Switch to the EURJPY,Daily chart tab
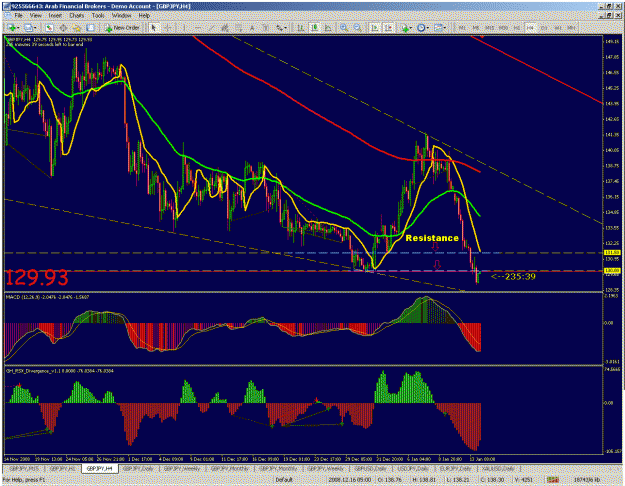 coord(456,468)
